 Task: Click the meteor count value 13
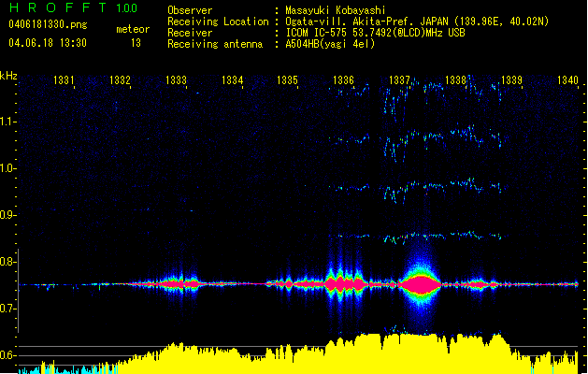coord(136,43)
